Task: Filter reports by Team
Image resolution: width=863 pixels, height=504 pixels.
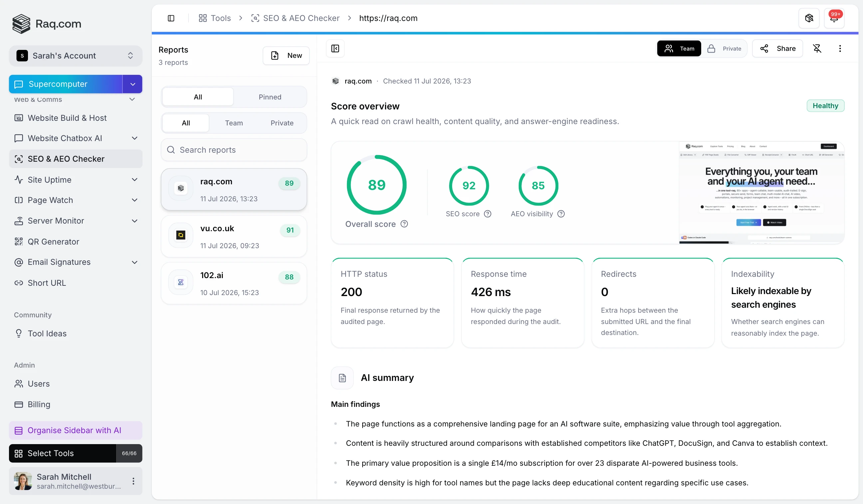Action: [x=234, y=123]
